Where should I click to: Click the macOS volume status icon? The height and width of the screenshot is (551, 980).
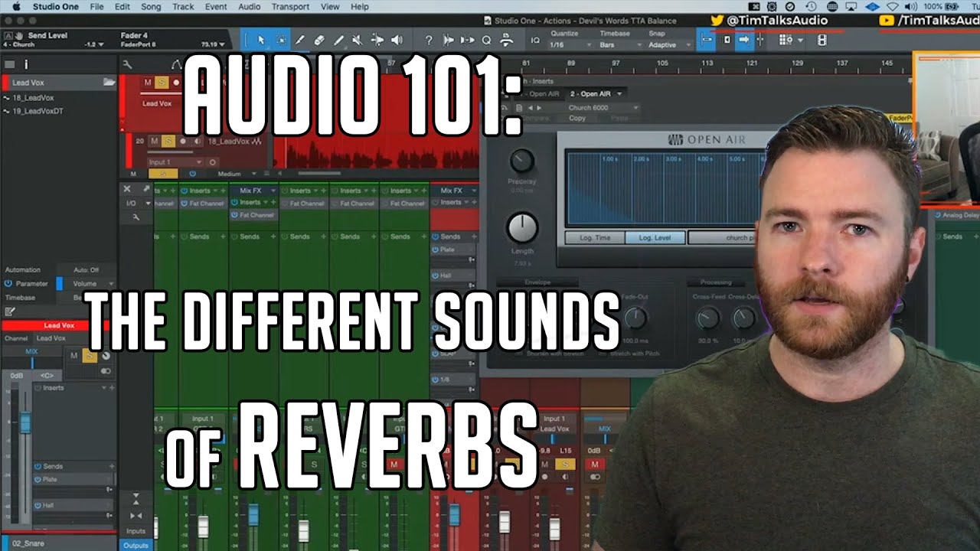point(911,6)
